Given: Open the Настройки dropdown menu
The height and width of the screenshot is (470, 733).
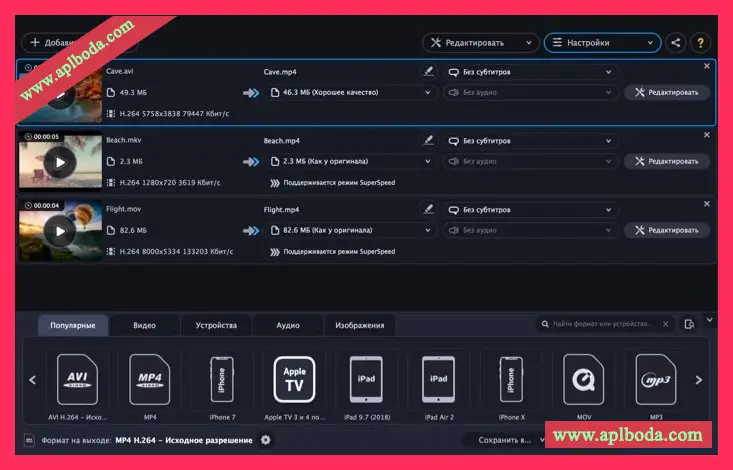Looking at the screenshot, I should pos(602,43).
